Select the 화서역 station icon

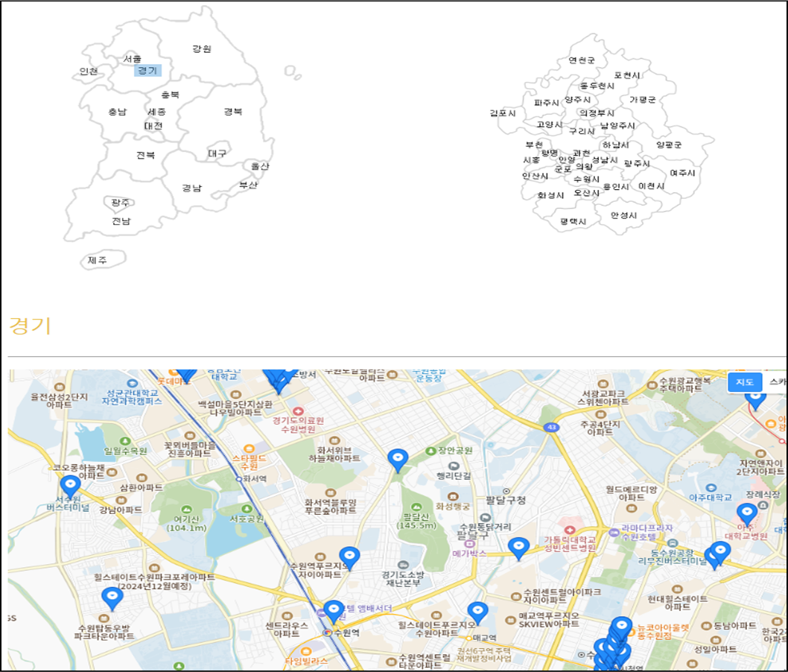point(239,479)
